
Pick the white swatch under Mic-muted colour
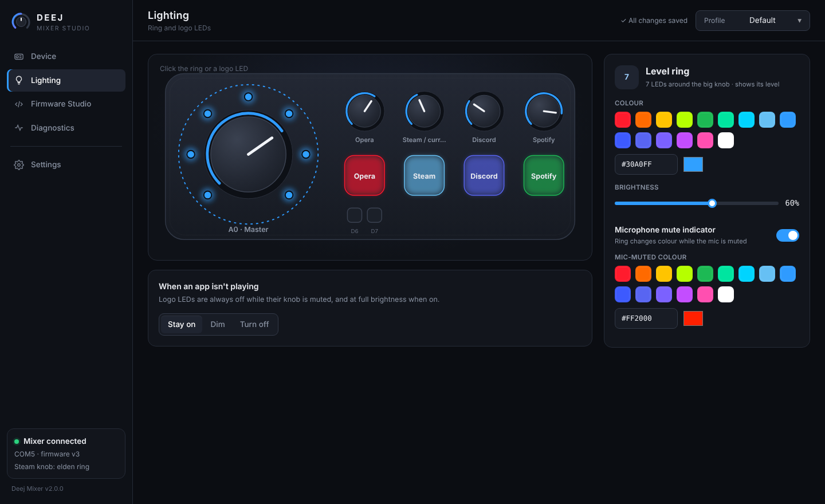coord(726,294)
